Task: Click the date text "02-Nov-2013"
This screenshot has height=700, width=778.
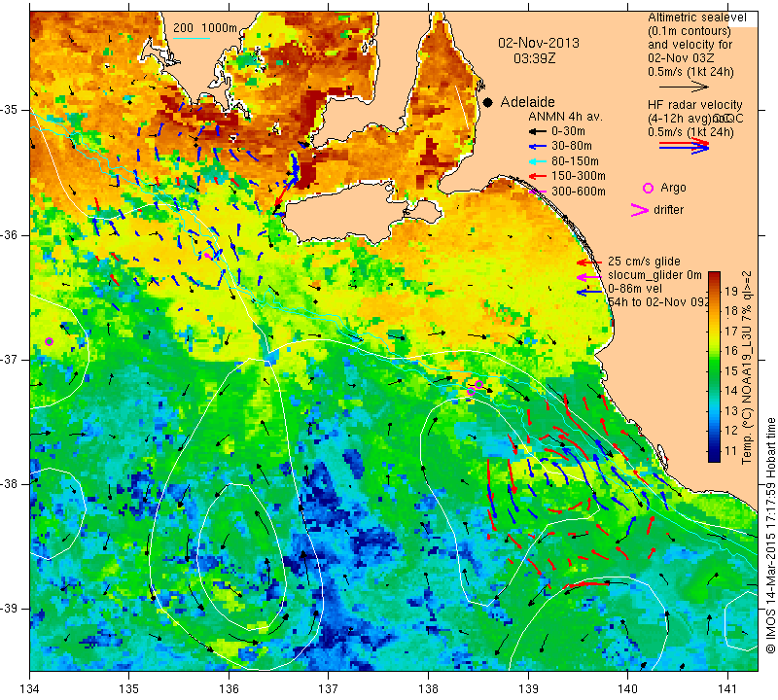Action: click(x=539, y=43)
